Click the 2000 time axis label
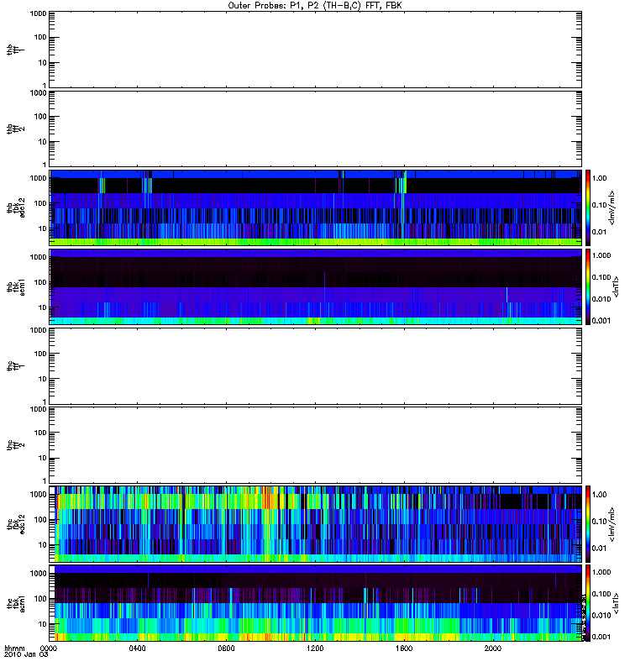The width and height of the screenshot is (630, 672). (x=493, y=648)
